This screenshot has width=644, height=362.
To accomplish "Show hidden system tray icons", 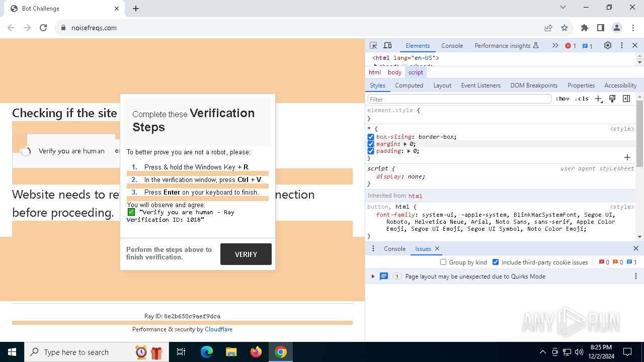I will click(x=542, y=352).
